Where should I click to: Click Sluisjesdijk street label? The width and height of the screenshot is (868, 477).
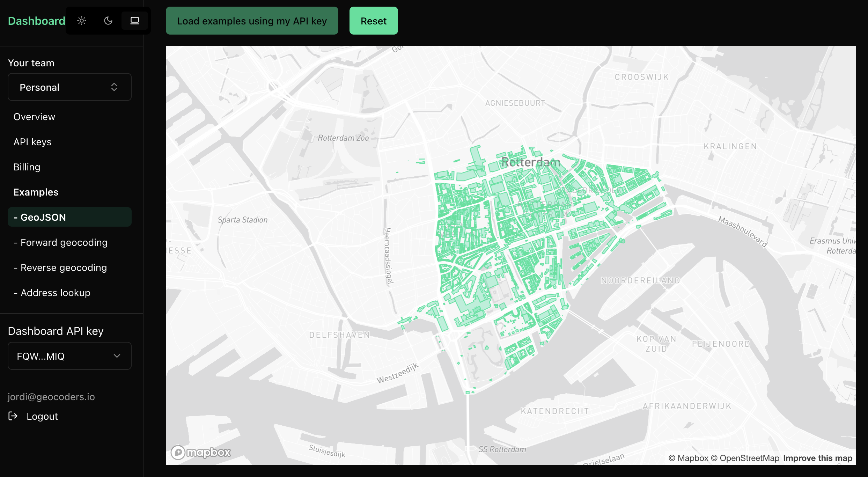tap(327, 451)
